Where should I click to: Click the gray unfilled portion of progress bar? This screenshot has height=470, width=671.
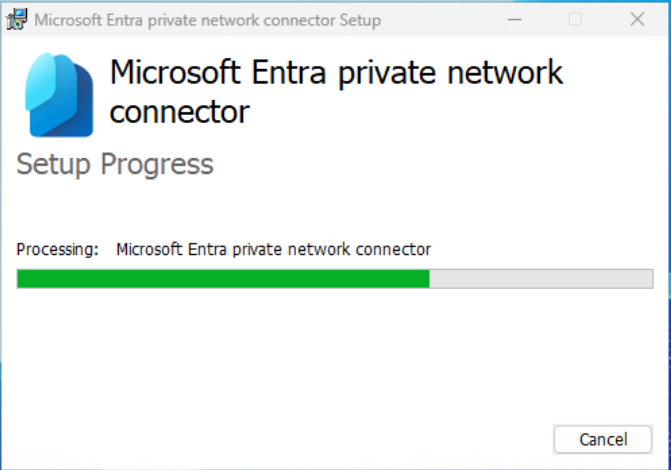541,279
